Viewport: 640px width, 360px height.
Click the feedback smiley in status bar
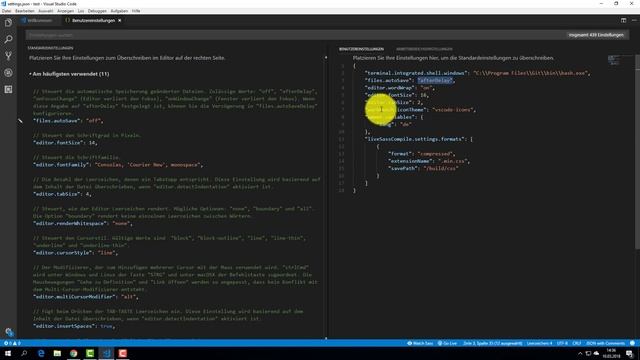click(632, 343)
